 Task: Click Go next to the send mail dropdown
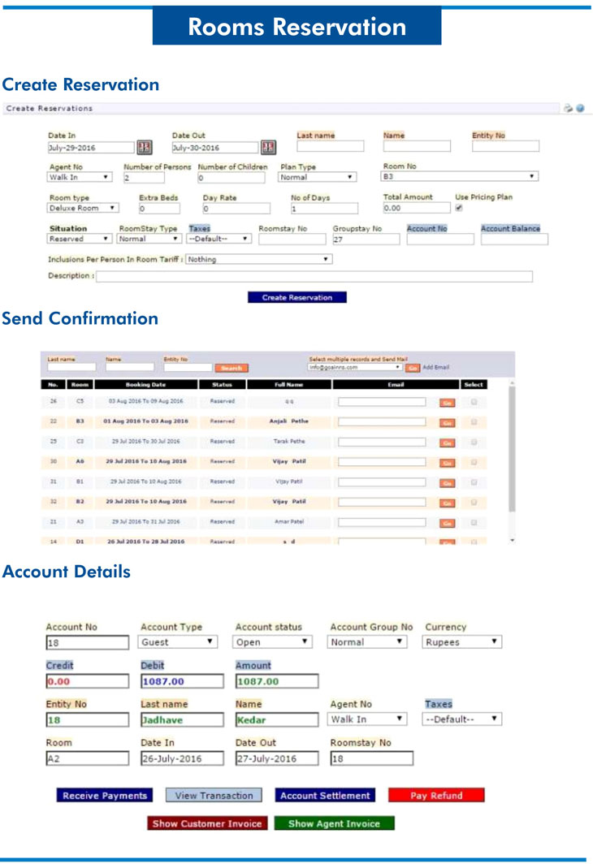[x=413, y=368]
